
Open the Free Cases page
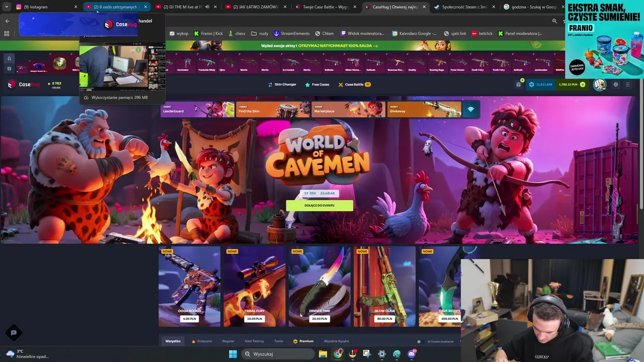coord(317,84)
